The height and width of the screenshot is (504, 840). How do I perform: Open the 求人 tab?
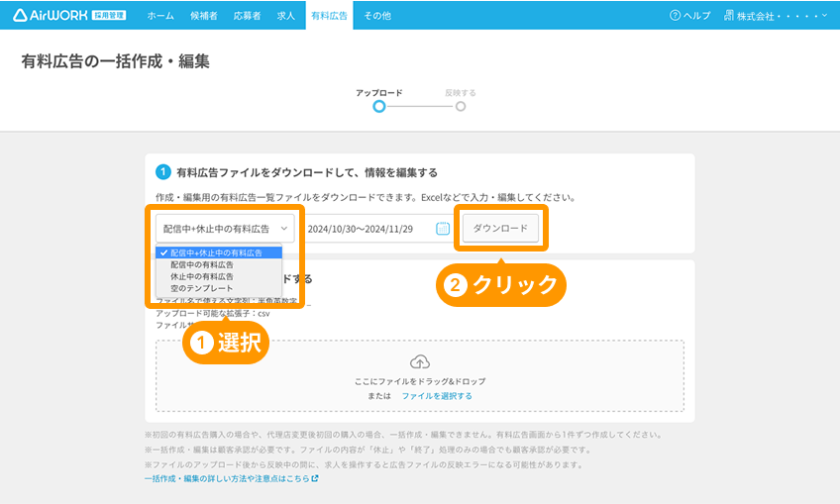pyautogui.click(x=286, y=16)
